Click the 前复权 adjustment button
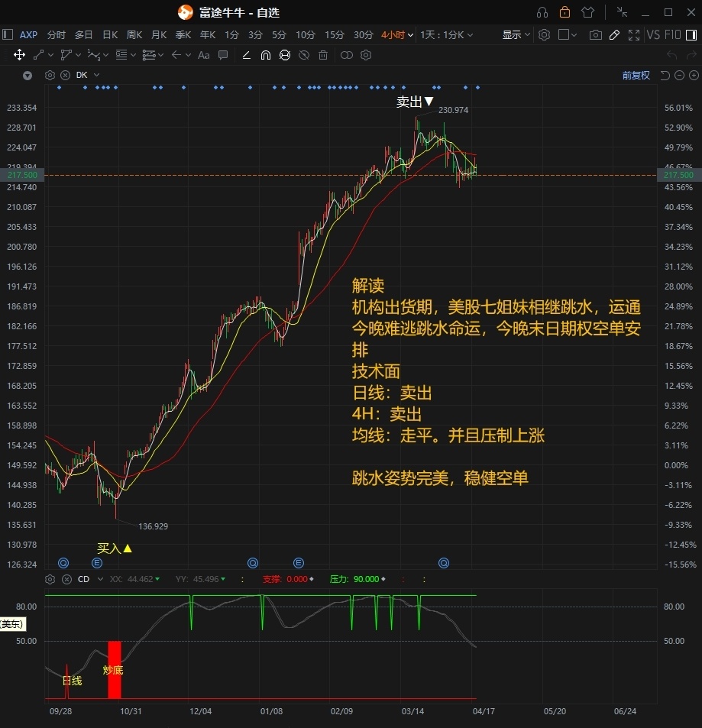The image size is (702, 728). coord(636,75)
